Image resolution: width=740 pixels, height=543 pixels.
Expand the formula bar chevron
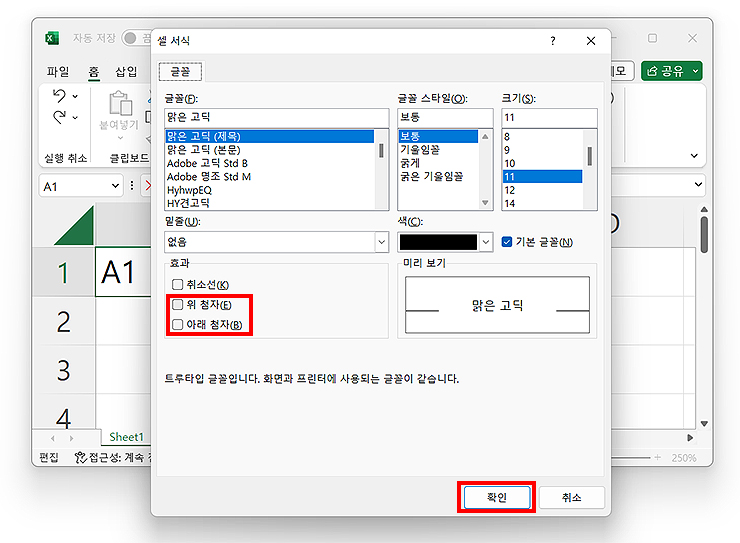698,184
